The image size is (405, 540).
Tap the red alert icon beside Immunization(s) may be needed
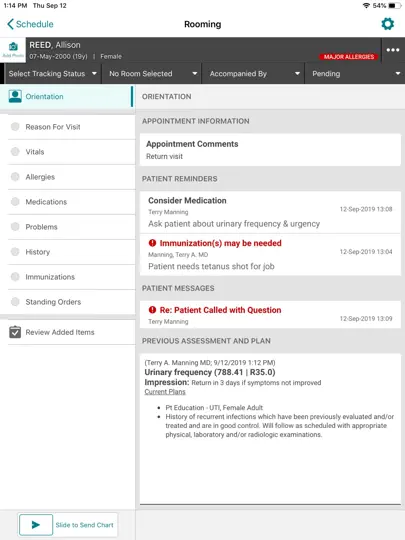pyautogui.click(x=152, y=243)
